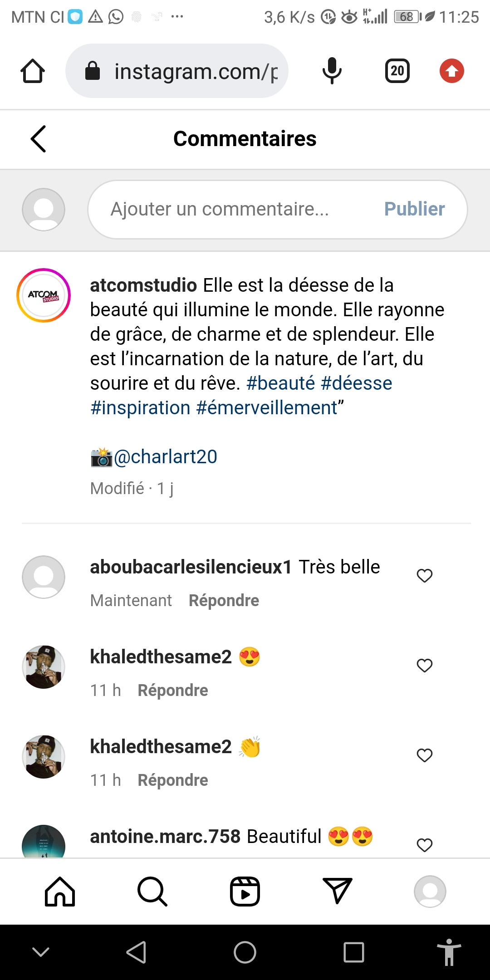Like aboubacarlesilencieux1's Très belle comment
Viewport: 490px width, 980px height.
pos(425,575)
